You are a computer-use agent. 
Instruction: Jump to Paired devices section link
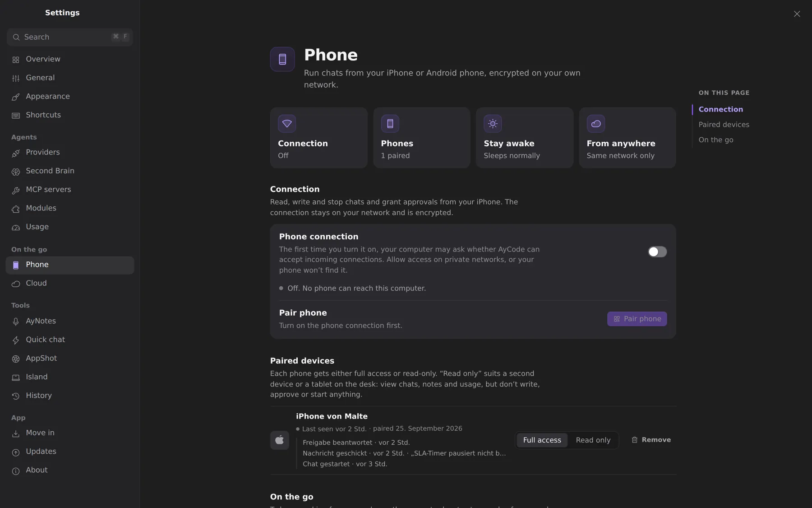tap(724, 125)
